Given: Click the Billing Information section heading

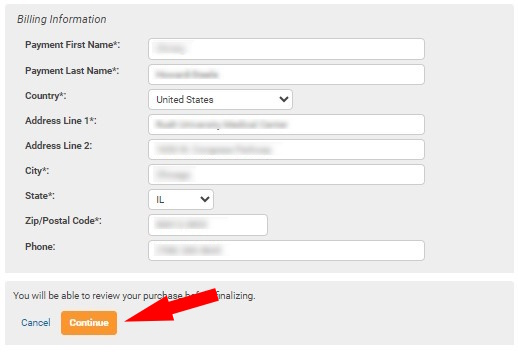Looking at the screenshot, I should tap(62, 19).
